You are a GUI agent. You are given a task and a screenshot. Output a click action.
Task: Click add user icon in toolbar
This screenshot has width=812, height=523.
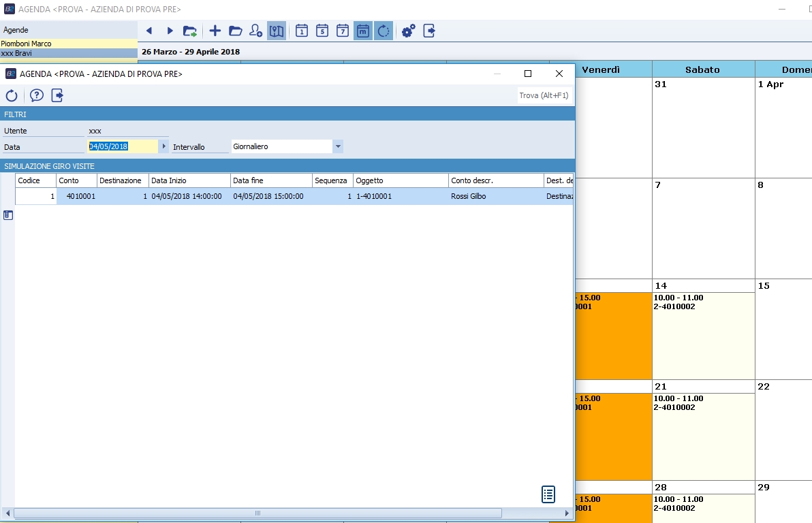(x=255, y=31)
